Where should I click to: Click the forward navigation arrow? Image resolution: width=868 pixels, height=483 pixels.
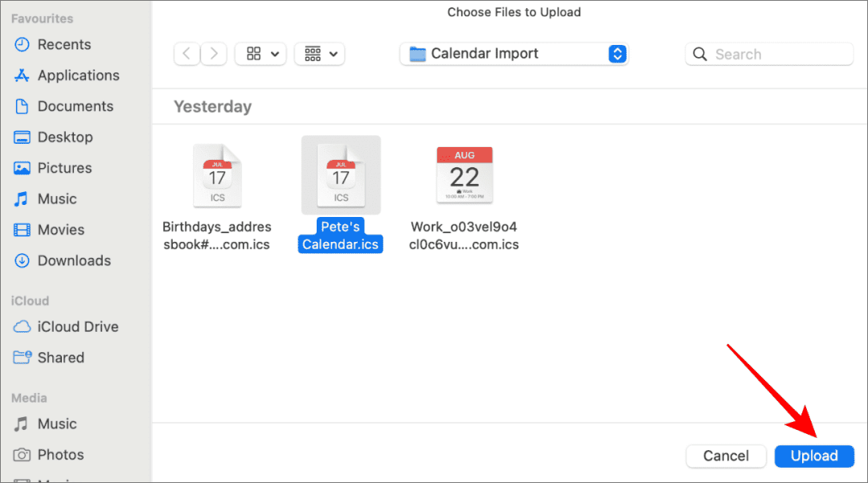213,54
